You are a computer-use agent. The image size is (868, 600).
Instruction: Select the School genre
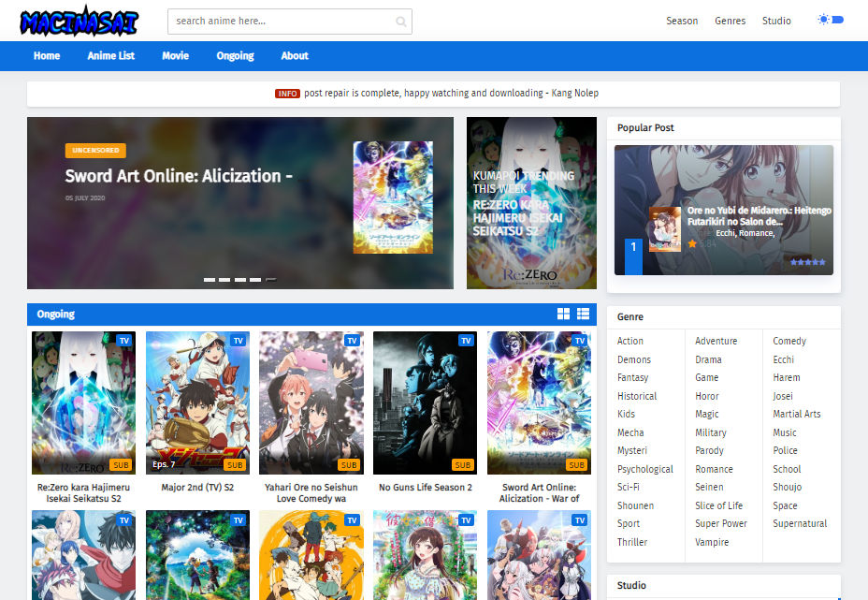click(787, 469)
